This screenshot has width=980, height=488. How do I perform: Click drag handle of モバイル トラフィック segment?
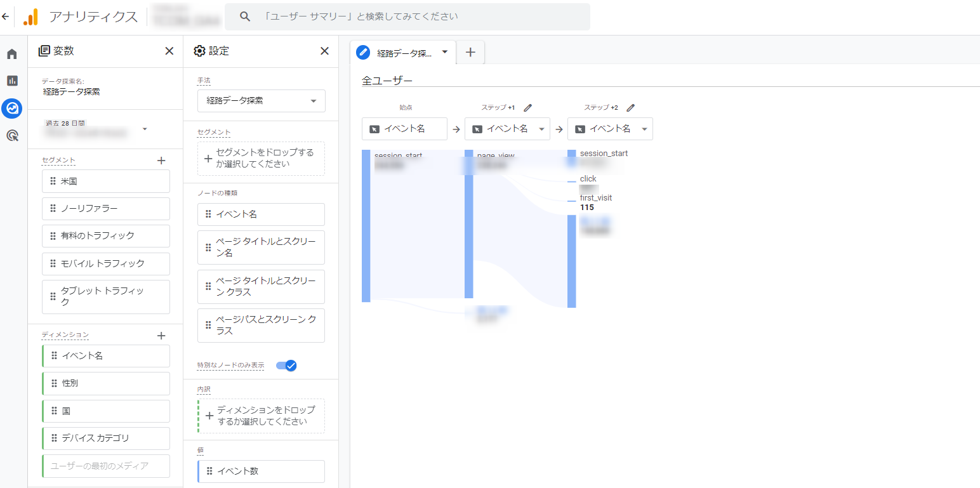(53, 264)
